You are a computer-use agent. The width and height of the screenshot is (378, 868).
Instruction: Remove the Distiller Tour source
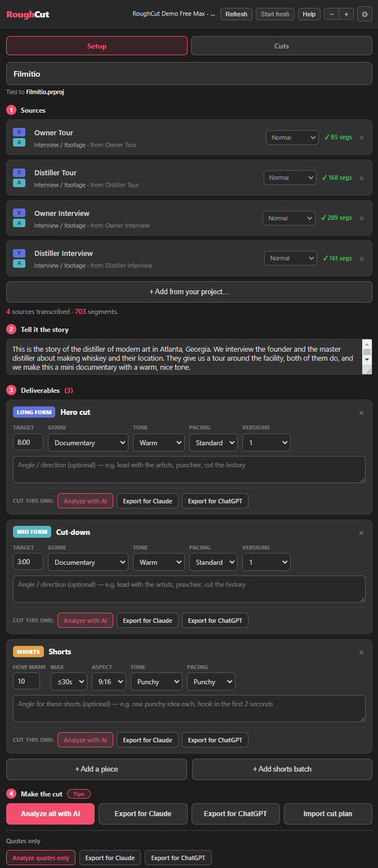tap(362, 178)
